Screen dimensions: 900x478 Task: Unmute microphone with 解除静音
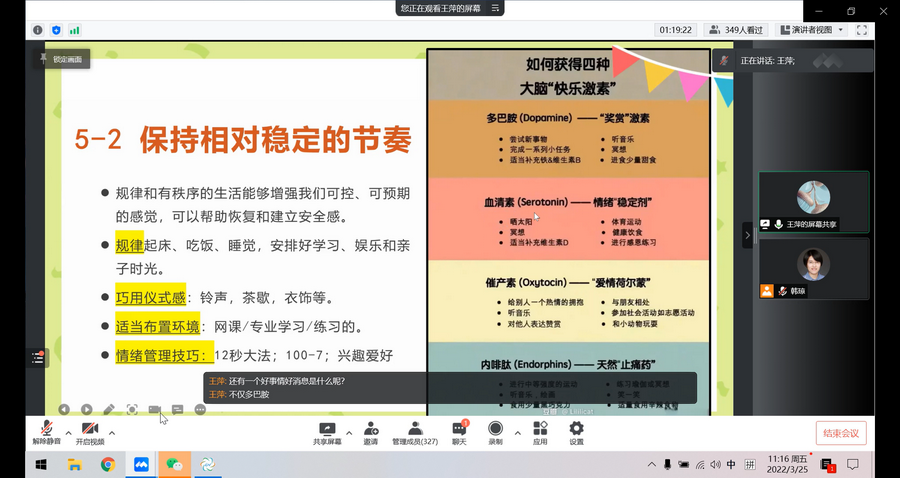(x=46, y=433)
